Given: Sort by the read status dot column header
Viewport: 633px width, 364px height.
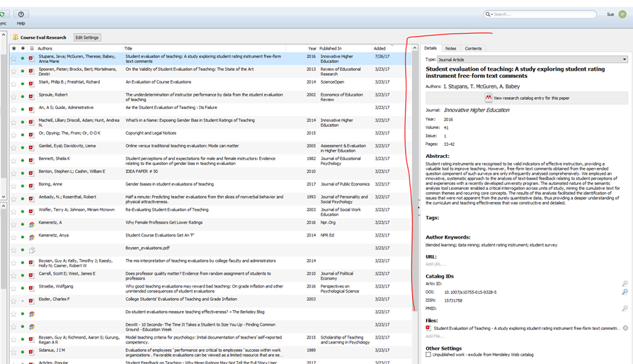Looking at the screenshot, I should point(23,48).
